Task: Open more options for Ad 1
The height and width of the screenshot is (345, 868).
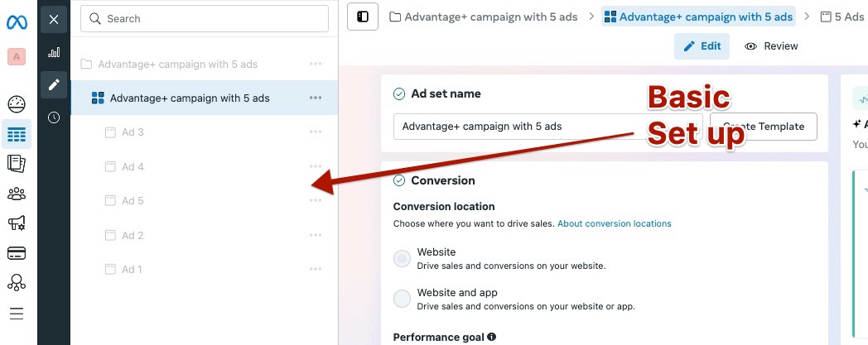Action: point(316,269)
